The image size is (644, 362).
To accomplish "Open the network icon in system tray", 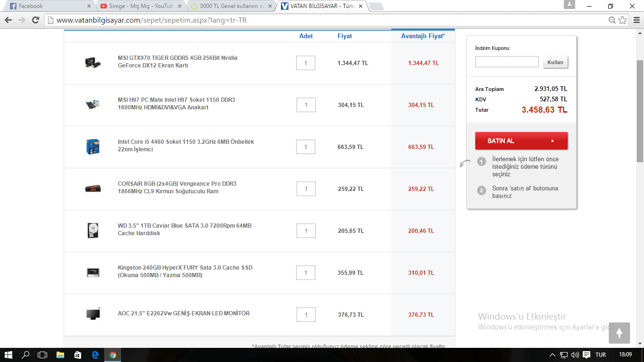I will (564, 355).
